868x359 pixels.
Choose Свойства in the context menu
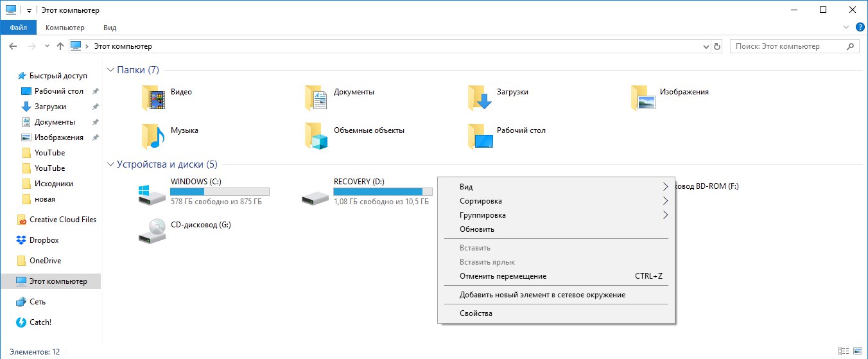556,313
